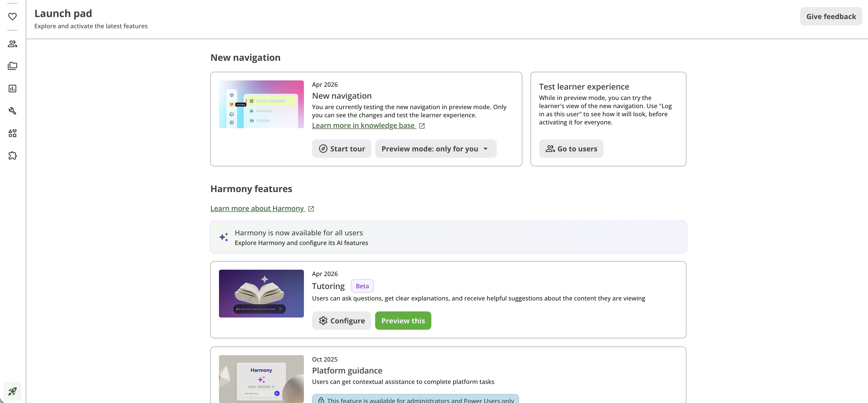Click administrators and Power Users only notice
The width and height of the screenshot is (868, 403).
[416, 399]
